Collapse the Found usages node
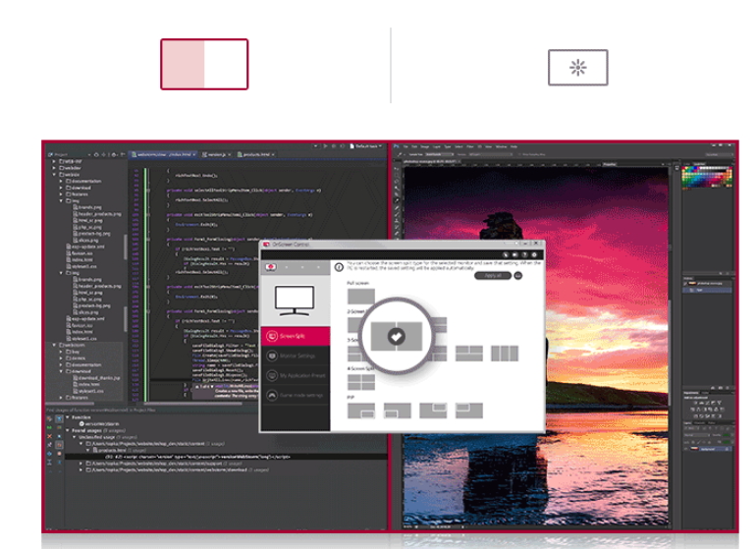 pos(68,430)
